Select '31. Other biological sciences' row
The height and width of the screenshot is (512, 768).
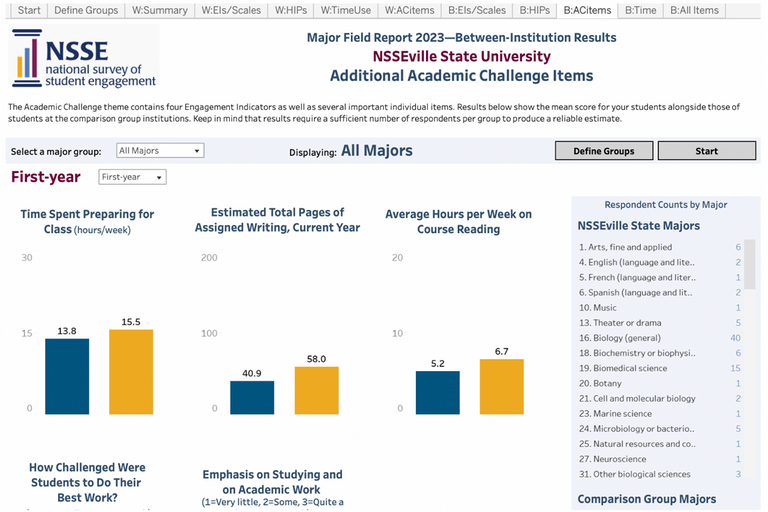coord(659,474)
